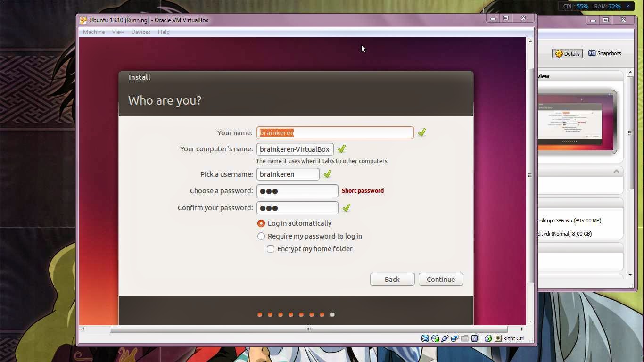Click the VM window scroll up arrow
The height and width of the screenshot is (362, 644).
click(530, 41)
